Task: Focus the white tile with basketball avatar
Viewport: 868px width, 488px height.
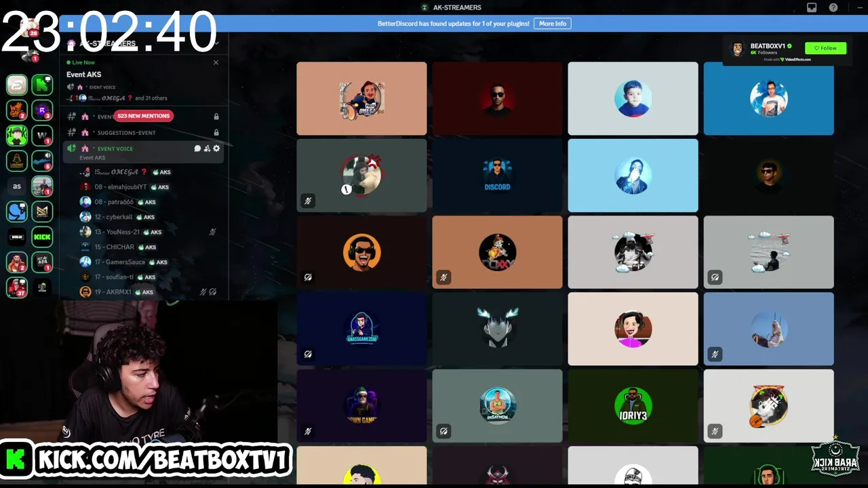Action: coord(768,405)
